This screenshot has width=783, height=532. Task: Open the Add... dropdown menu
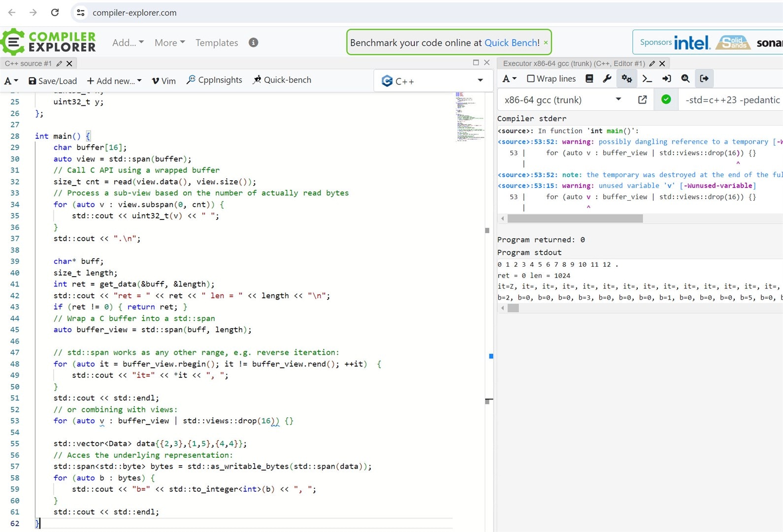tap(128, 43)
